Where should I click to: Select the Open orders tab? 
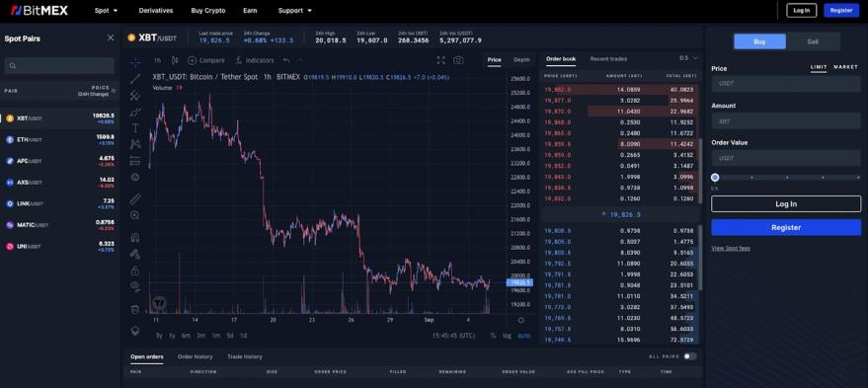point(147,357)
